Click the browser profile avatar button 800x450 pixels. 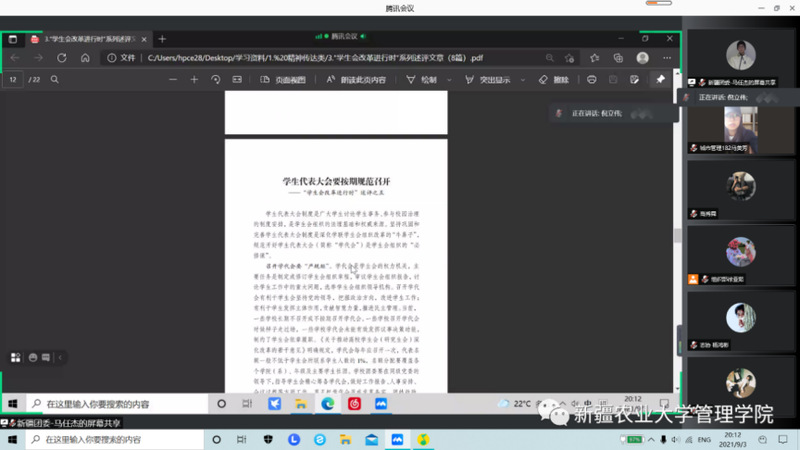(x=642, y=58)
